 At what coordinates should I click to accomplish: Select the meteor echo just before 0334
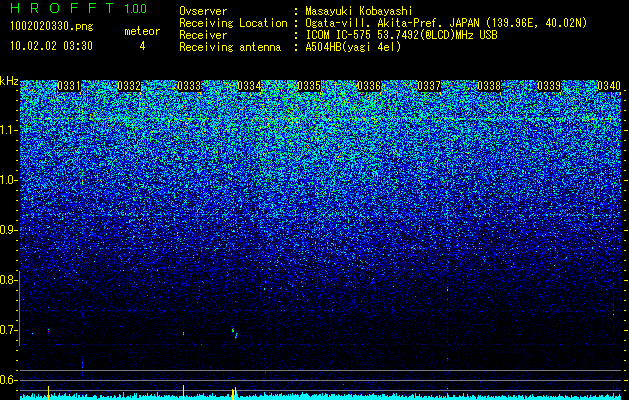pyautogui.click(x=235, y=333)
